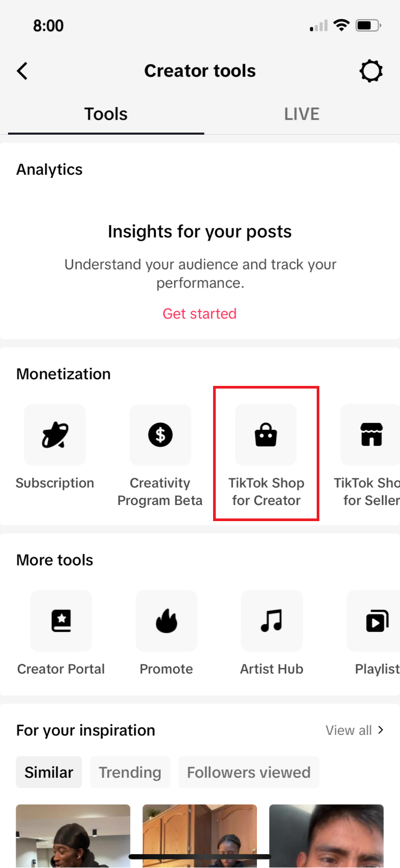Open the Subscription star icon
The height and width of the screenshot is (868, 400).
pyautogui.click(x=55, y=435)
